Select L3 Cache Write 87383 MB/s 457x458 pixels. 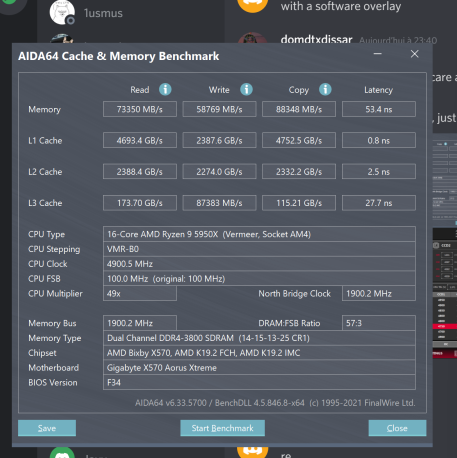coord(219,203)
